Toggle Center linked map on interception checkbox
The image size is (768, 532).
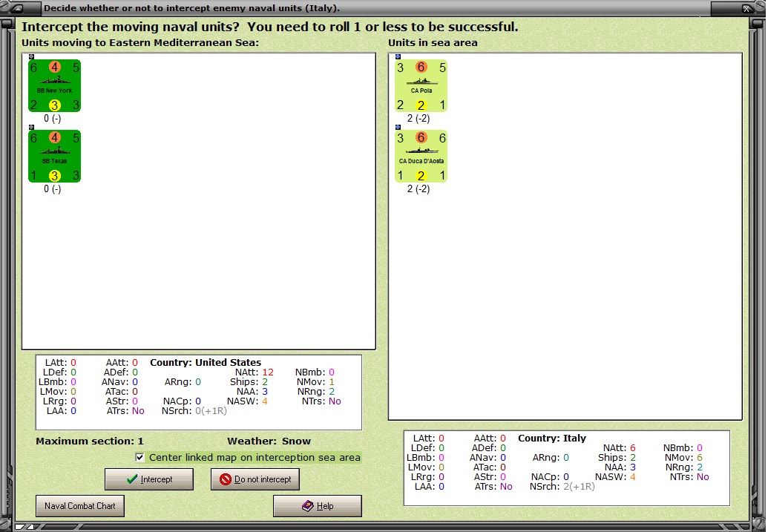pyautogui.click(x=140, y=458)
